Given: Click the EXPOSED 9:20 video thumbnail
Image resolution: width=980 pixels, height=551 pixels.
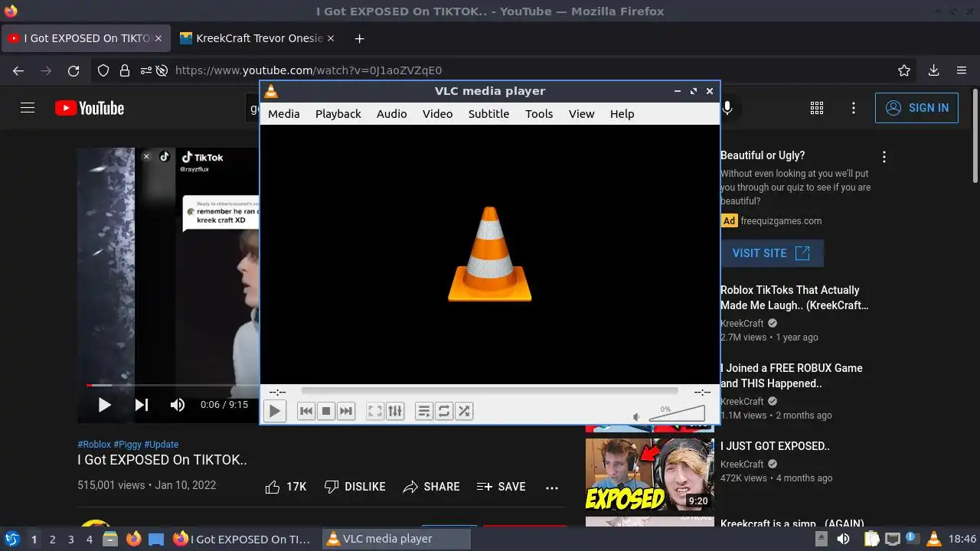Looking at the screenshot, I should click(x=650, y=474).
